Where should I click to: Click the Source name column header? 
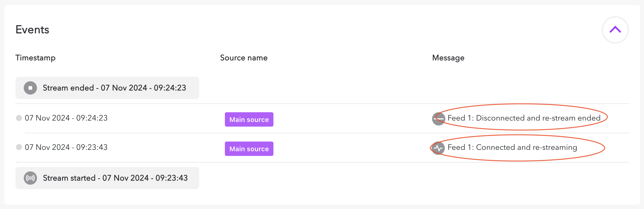click(x=244, y=58)
